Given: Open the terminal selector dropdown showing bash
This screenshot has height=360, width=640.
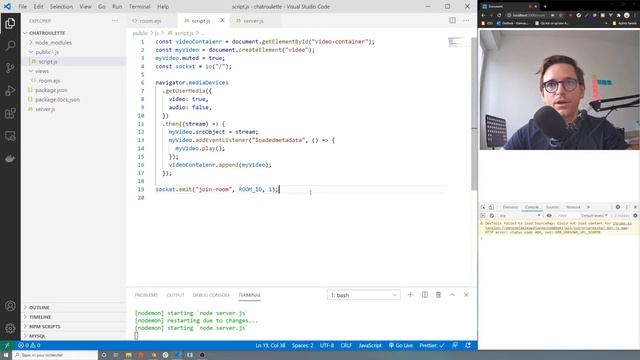Looking at the screenshot, I should (363, 295).
